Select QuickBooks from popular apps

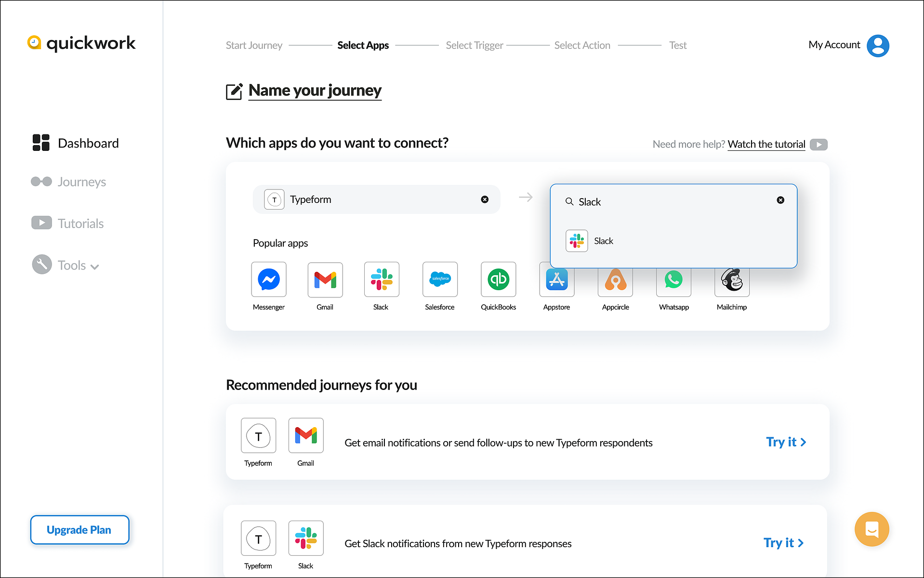point(498,280)
